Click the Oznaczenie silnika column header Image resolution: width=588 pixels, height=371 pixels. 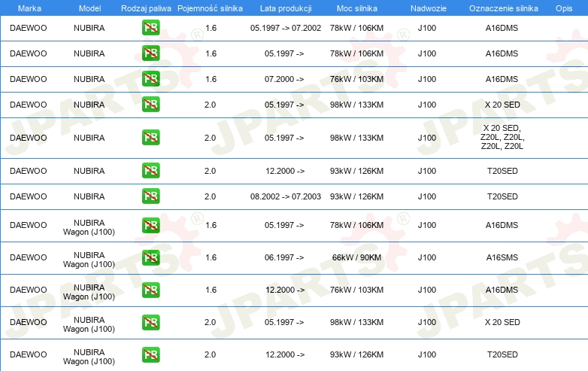coord(503,8)
